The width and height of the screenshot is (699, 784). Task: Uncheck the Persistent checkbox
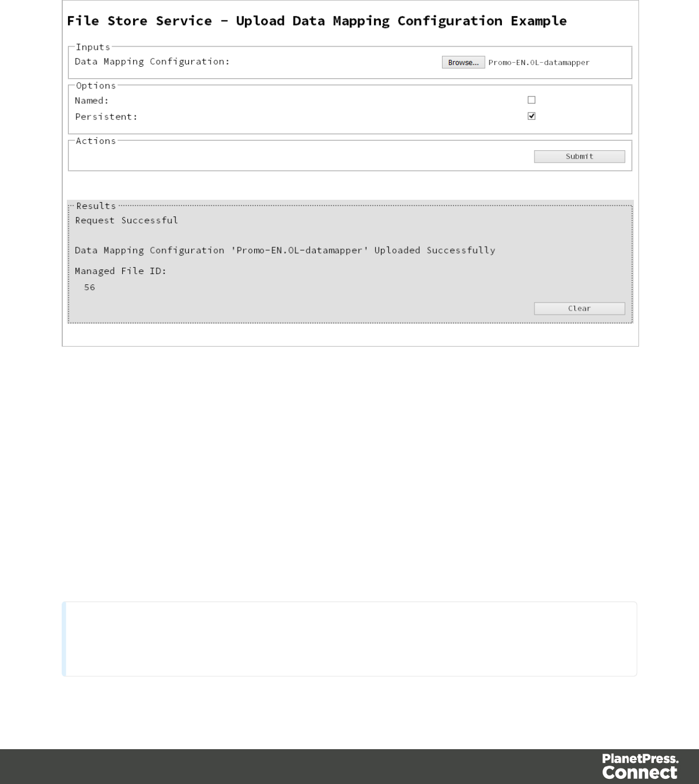(x=532, y=116)
